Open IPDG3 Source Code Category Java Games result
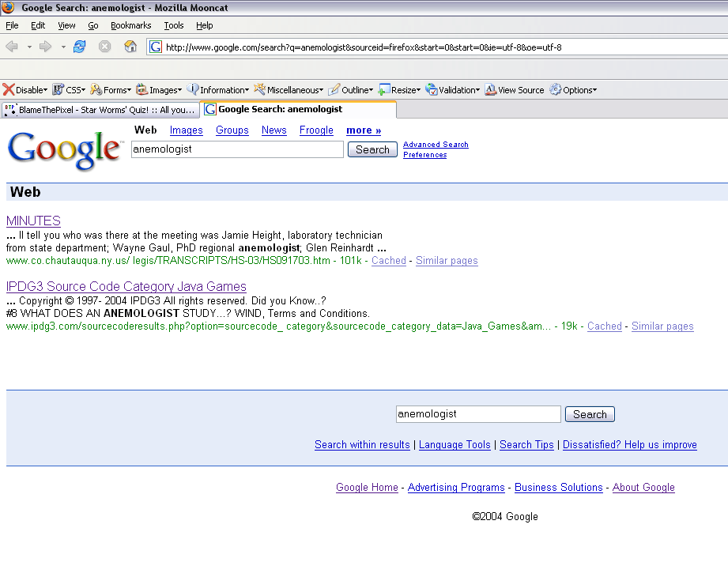Viewport: 728px width, 562px height. (126, 286)
